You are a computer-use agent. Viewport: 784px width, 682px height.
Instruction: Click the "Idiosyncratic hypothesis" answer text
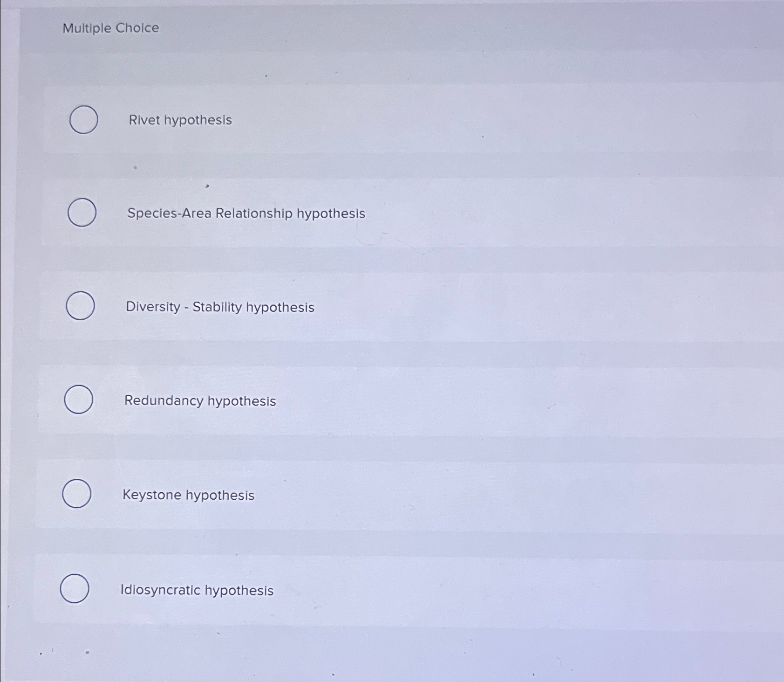197,590
